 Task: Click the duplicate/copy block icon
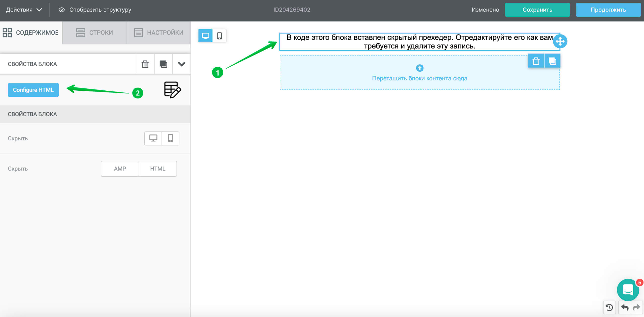164,64
